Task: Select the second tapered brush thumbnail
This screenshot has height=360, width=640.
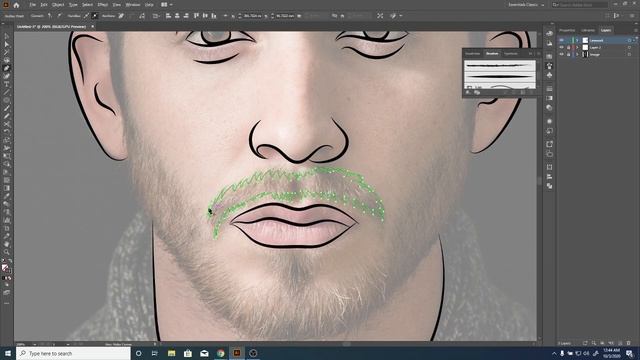Action: [500, 76]
